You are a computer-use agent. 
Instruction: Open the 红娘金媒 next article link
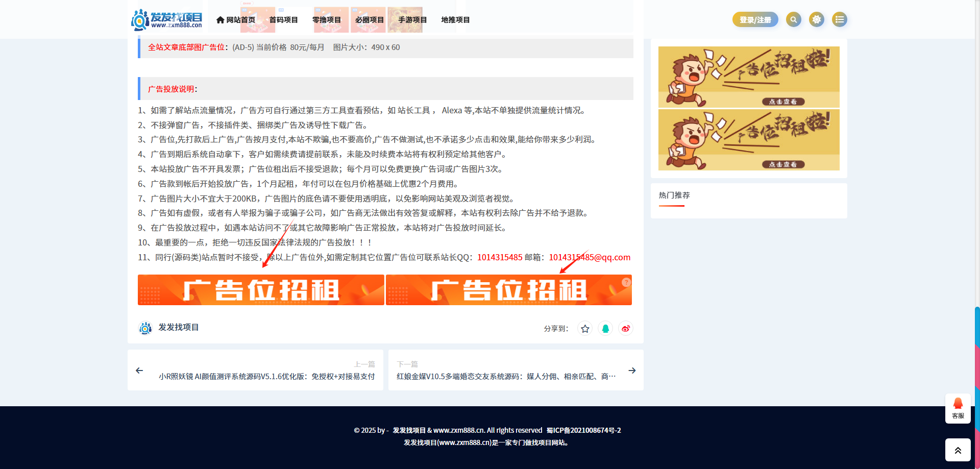(x=506, y=377)
